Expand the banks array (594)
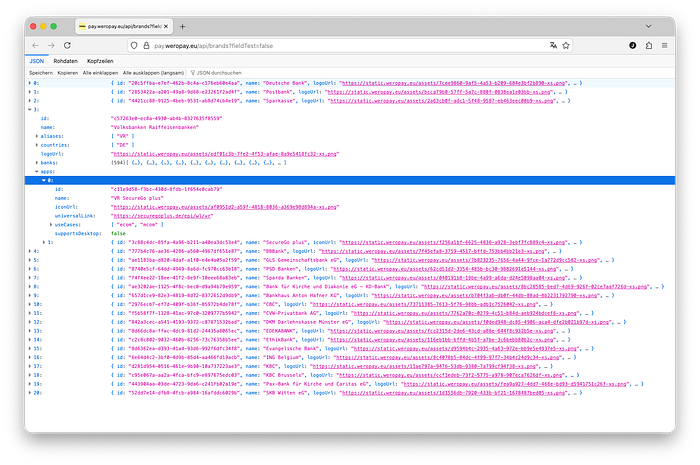 37,163
